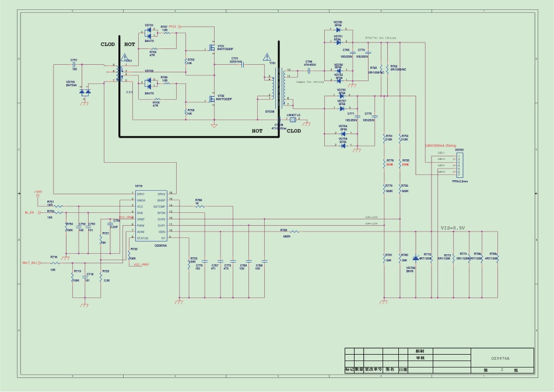
Task: Click the ground symbol below V702
Action: coord(214,125)
